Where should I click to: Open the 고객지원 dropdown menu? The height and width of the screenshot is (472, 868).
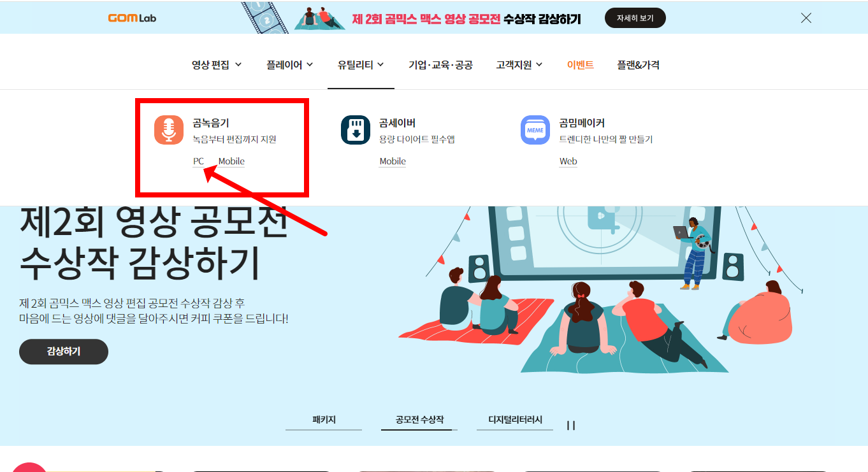click(519, 64)
